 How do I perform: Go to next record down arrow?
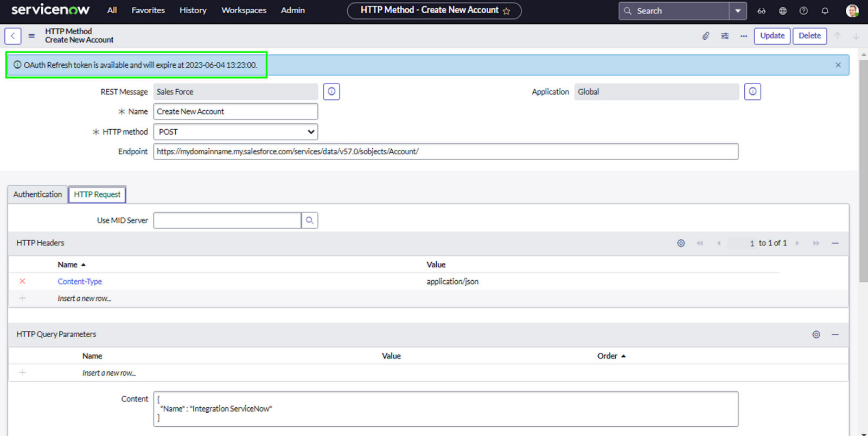click(856, 36)
